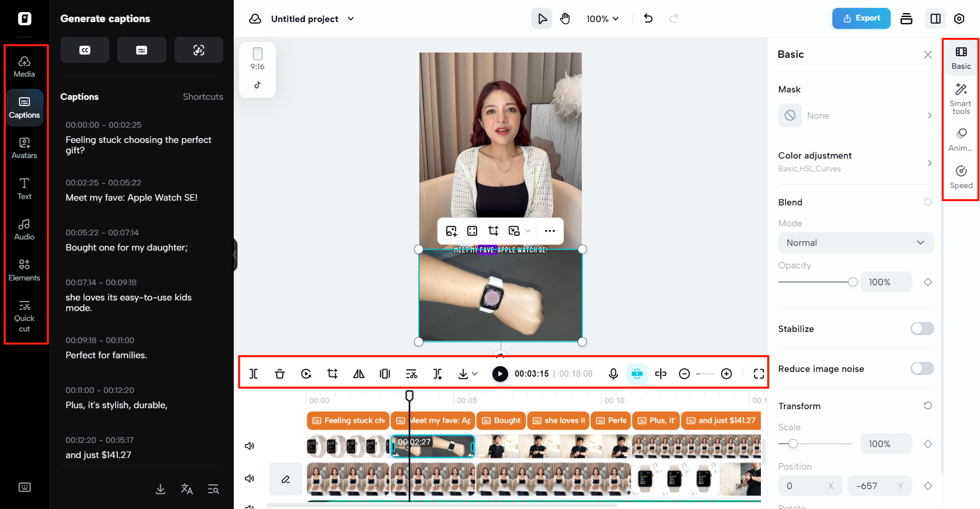This screenshot has height=509, width=980.
Task: Select the hand pan tool
Action: coord(565,19)
